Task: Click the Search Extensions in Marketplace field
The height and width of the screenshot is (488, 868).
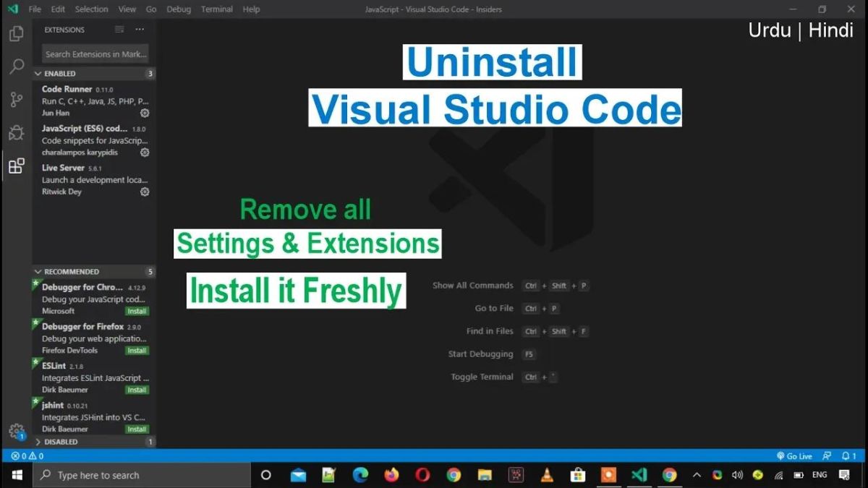Action: (x=95, y=54)
